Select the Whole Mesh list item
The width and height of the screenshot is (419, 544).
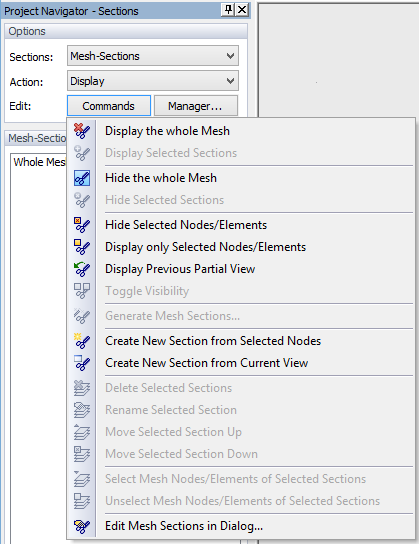click(39, 162)
